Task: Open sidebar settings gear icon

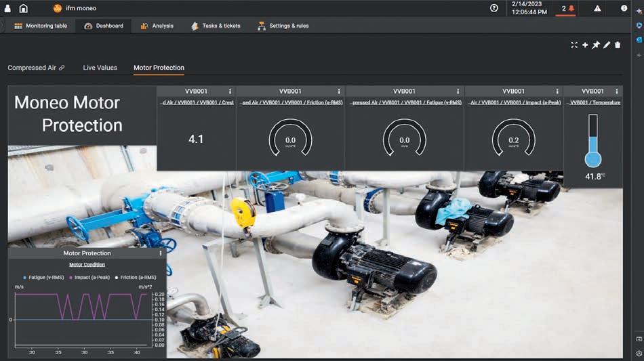Action: [x=639, y=353]
